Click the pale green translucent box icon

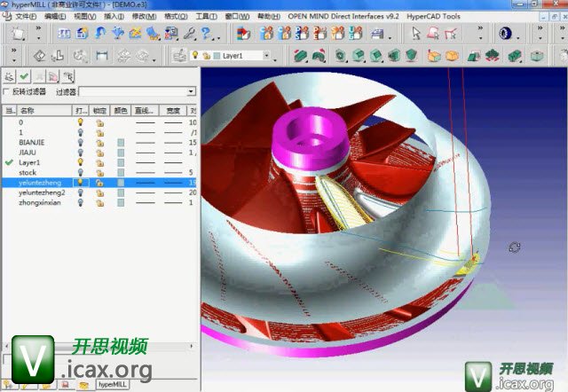tap(536, 56)
